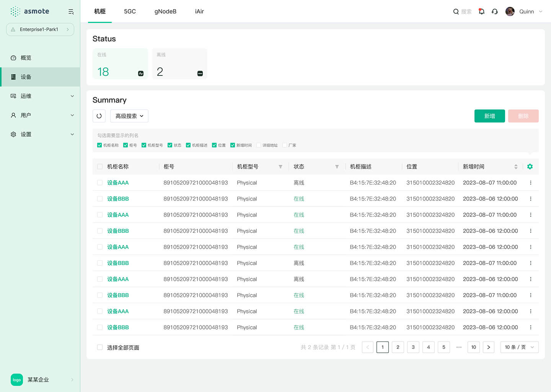Go to page 3 of results

[x=413, y=347]
